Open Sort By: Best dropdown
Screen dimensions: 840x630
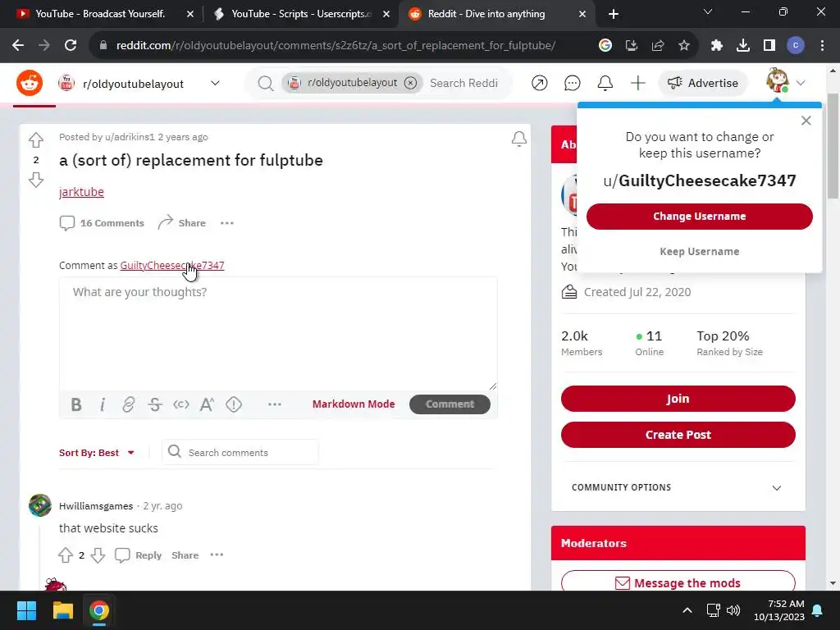[97, 453]
